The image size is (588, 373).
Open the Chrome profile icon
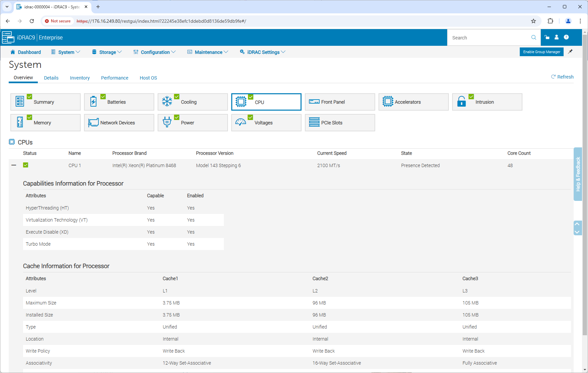[x=568, y=21]
